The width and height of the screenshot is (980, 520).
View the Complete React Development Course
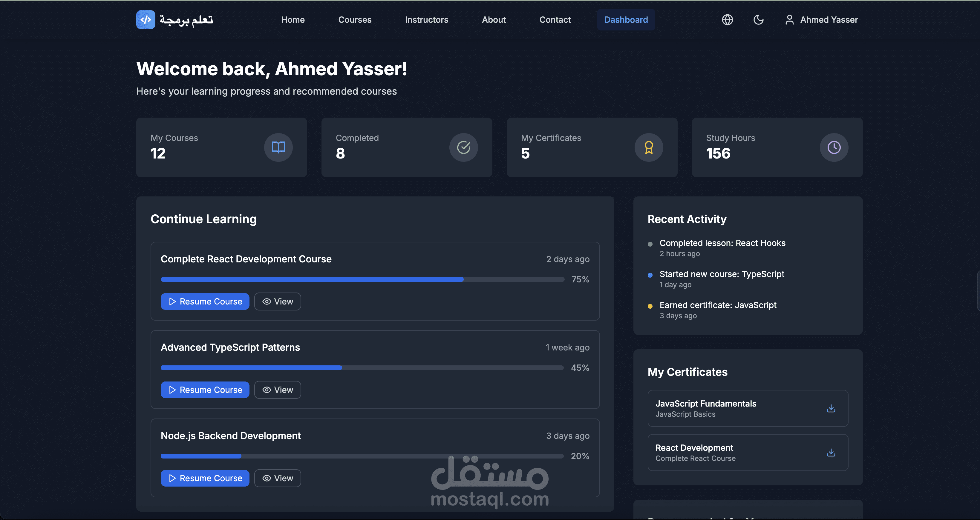coord(277,301)
